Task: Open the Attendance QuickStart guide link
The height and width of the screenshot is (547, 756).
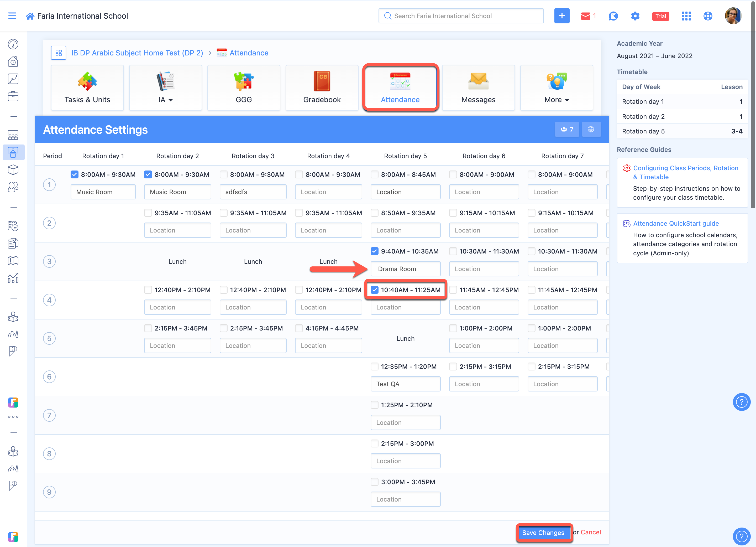Action: click(x=676, y=224)
